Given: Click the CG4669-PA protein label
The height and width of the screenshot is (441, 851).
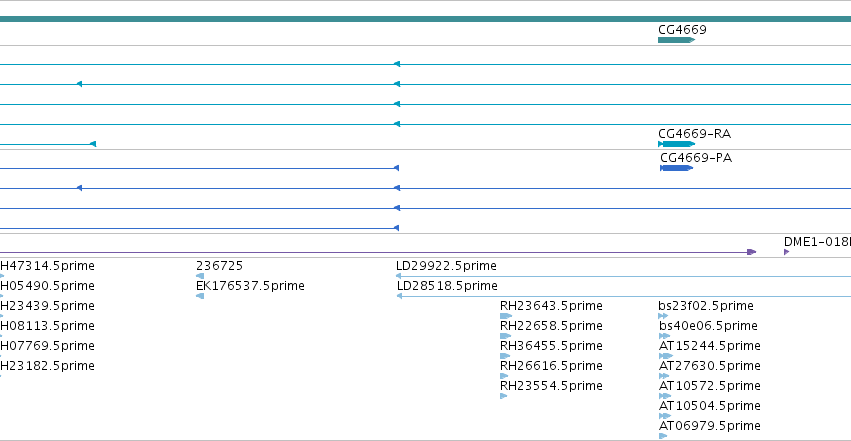Looking at the screenshot, I should (696, 158).
